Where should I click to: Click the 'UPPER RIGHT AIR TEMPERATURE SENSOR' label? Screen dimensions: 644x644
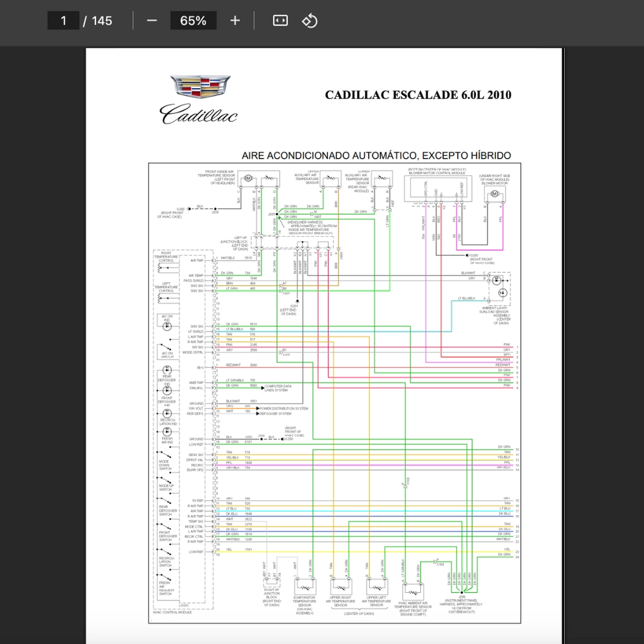click(340, 601)
